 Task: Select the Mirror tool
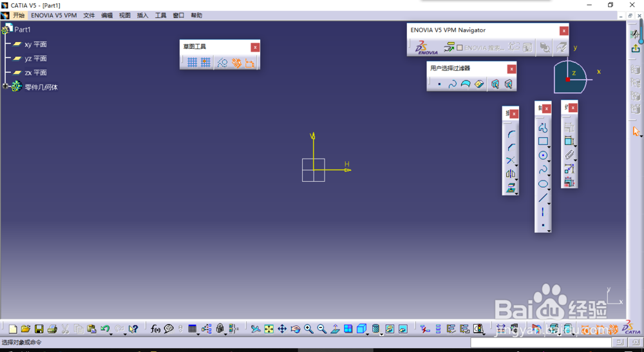(511, 173)
